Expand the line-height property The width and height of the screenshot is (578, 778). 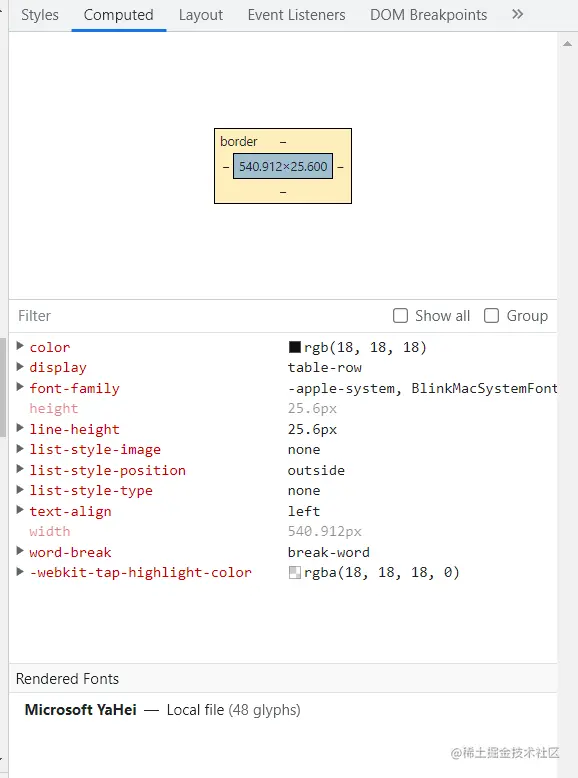[20, 428]
